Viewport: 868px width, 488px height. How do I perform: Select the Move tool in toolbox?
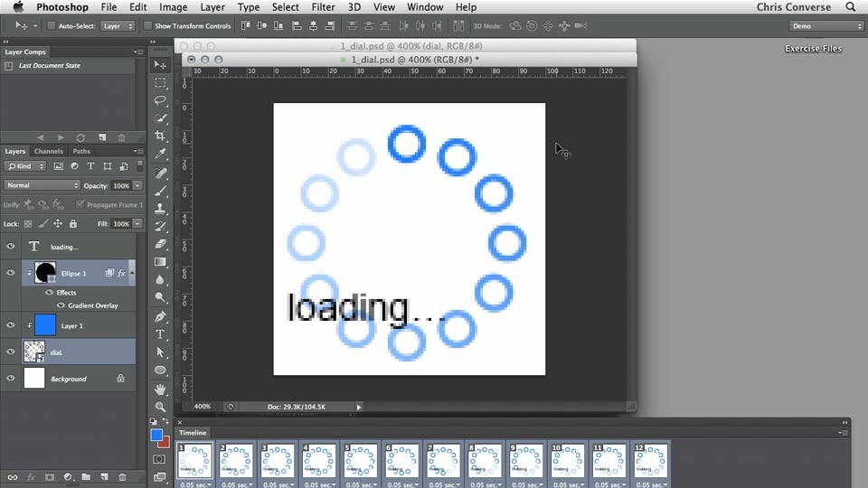(x=160, y=65)
